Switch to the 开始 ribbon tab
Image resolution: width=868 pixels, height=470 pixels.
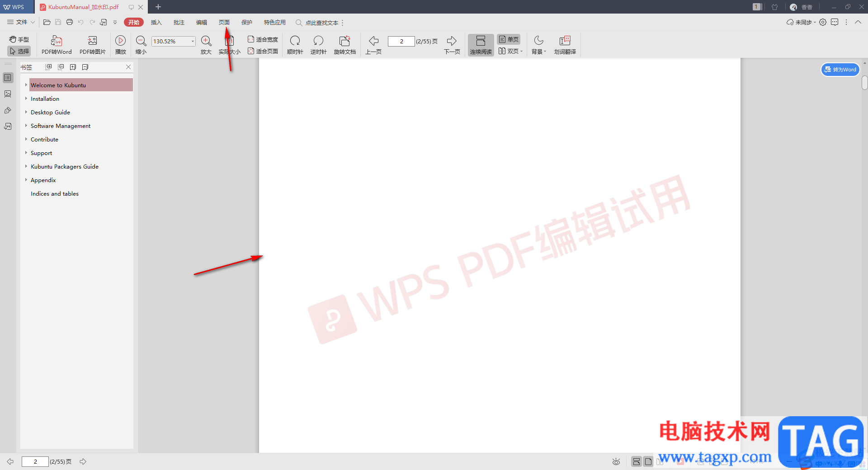coord(134,22)
